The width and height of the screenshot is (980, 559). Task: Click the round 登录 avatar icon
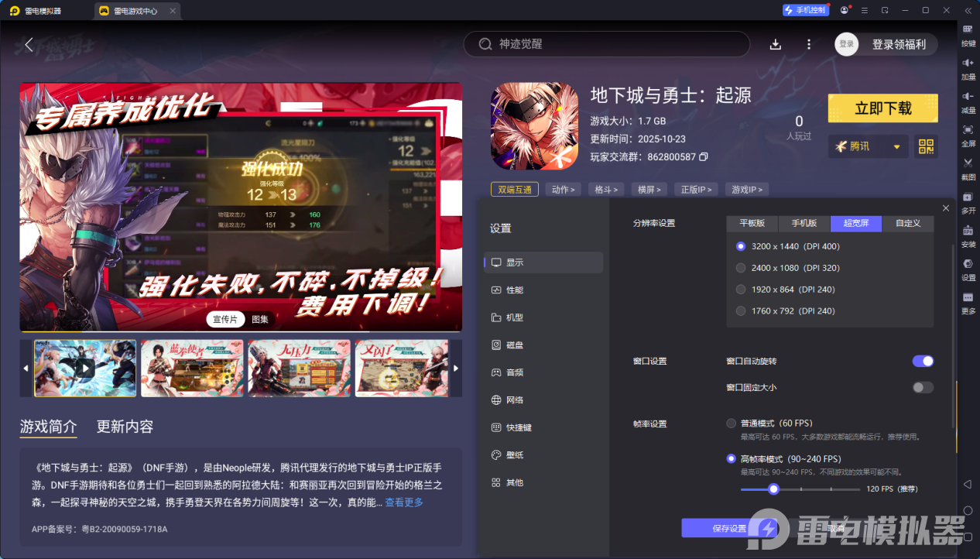tap(847, 44)
